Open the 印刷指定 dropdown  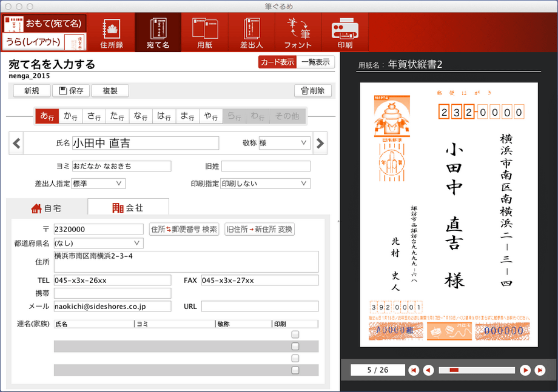pyautogui.click(x=265, y=184)
